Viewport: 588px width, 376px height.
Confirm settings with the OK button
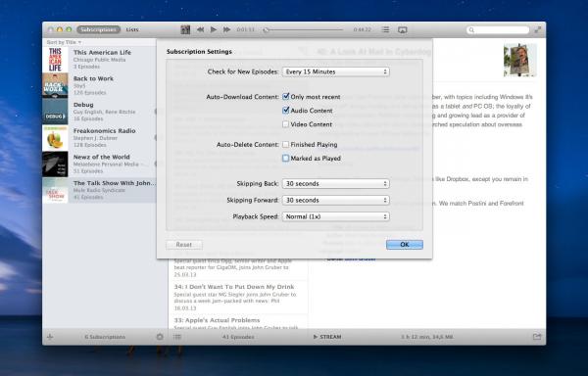click(405, 245)
